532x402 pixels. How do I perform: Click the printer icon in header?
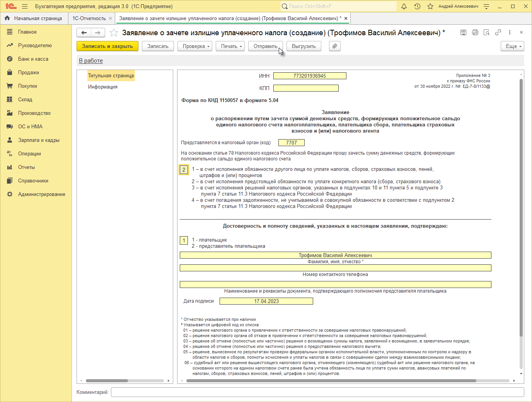(x=475, y=32)
